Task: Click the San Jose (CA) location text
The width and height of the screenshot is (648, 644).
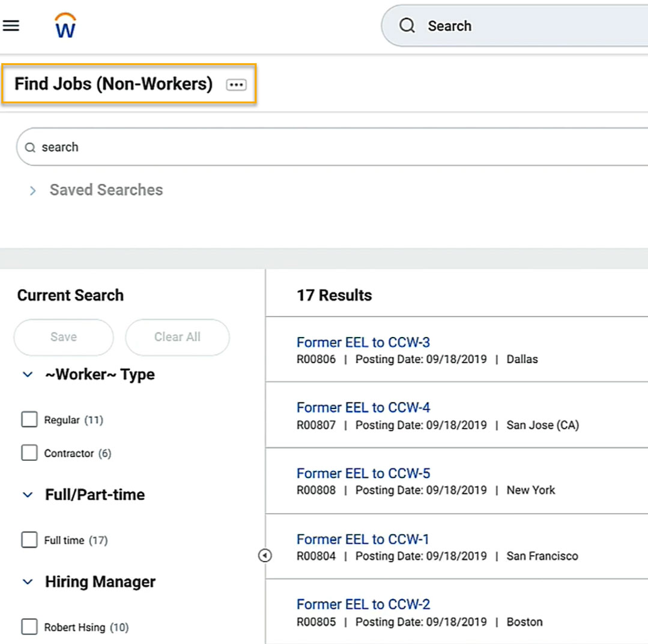Action: 543,425
